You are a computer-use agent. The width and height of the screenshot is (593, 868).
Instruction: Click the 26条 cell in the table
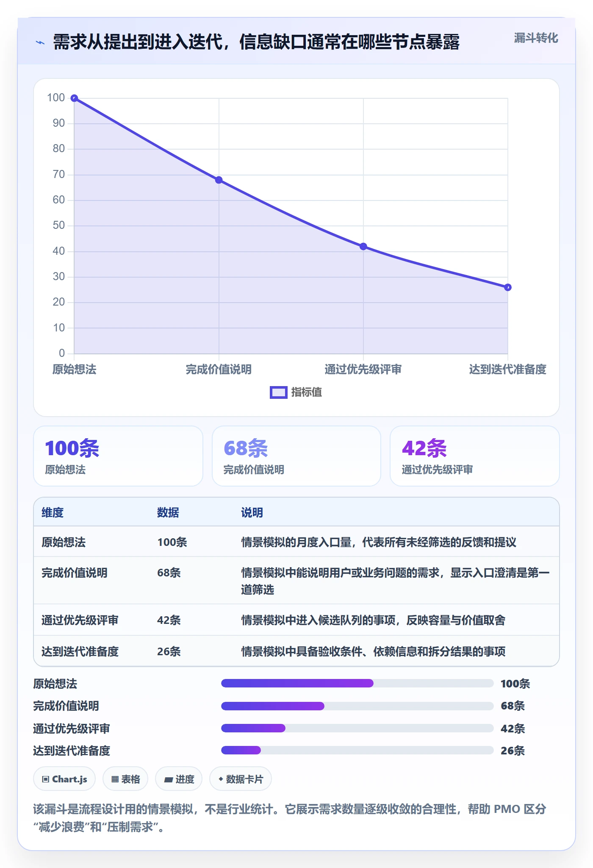[169, 651]
